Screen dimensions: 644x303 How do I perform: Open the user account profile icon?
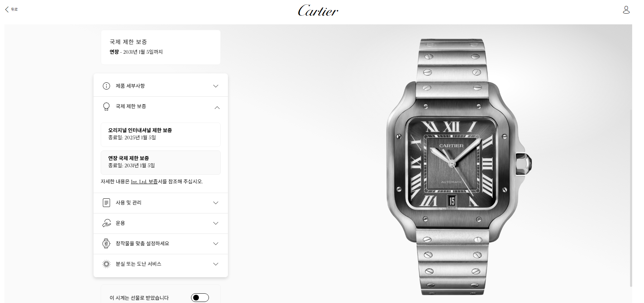[626, 10]
